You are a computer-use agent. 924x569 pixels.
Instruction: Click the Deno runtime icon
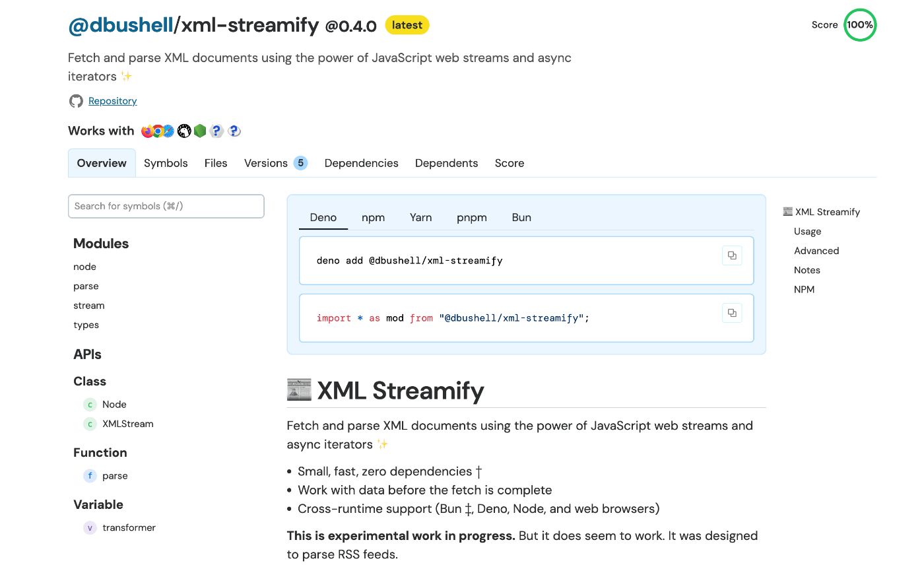point(184,131)
